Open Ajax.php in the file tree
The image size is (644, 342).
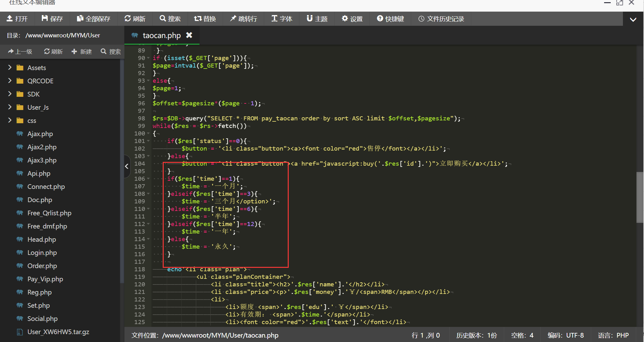(x=40, y=134)
